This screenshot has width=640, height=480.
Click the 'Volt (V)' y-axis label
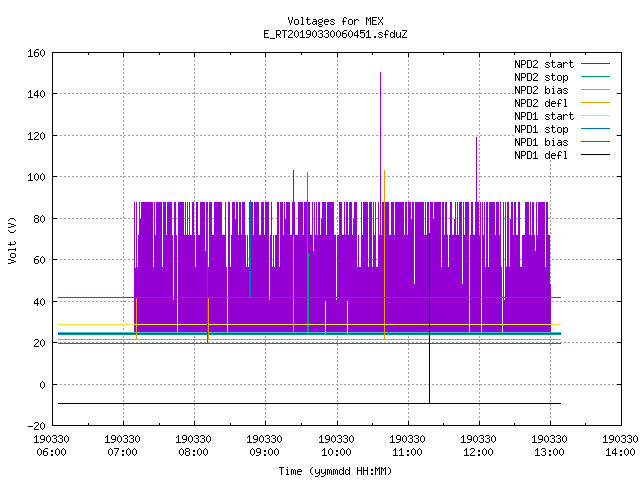click(x=12, y=240)
